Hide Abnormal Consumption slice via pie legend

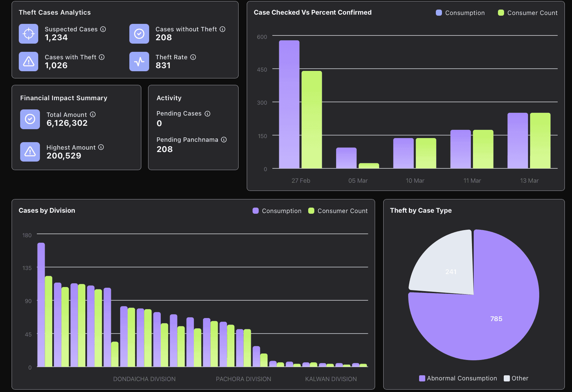pyautogui.click(x=458, y=378)
